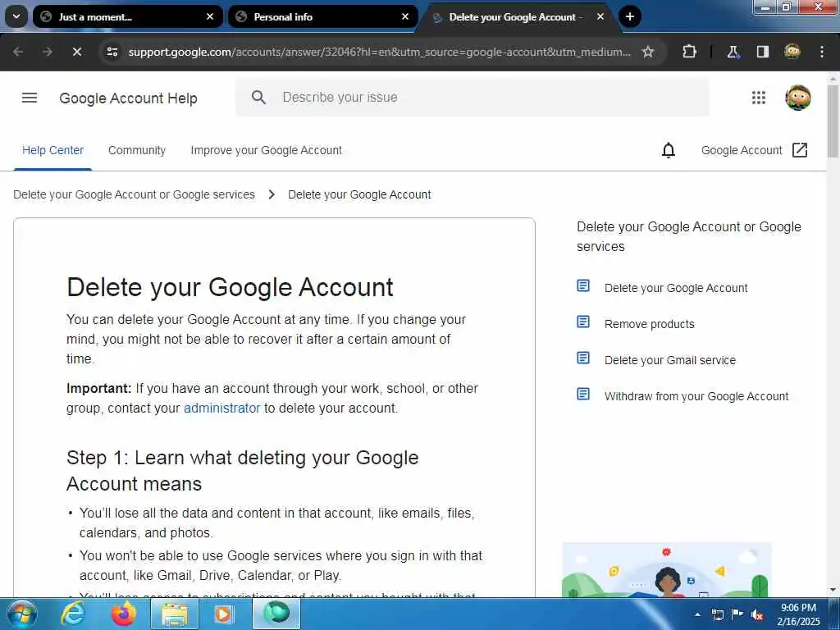Click the illustration thumbnail at the sidebar bottom
Screen dimensions: 840x630
[667, 570]
